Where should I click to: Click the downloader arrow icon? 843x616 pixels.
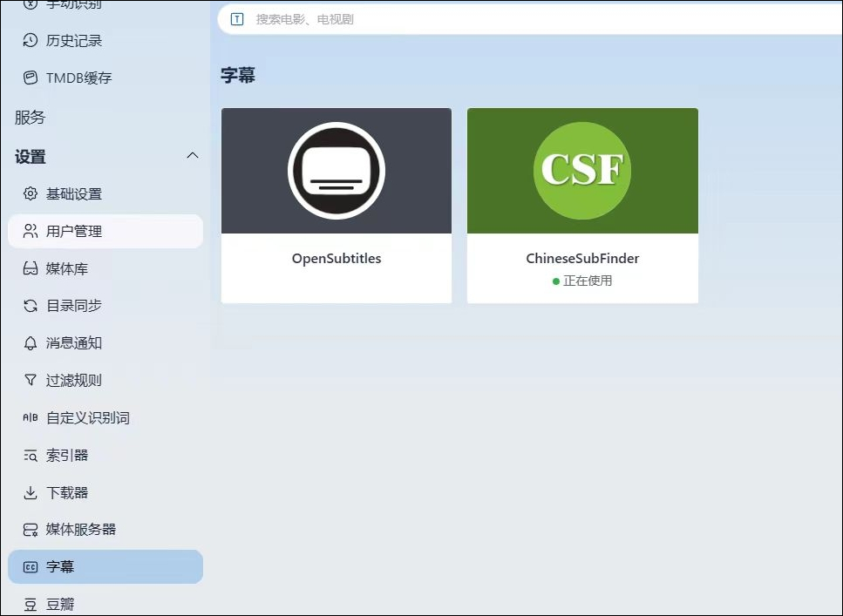coord(30,493)
